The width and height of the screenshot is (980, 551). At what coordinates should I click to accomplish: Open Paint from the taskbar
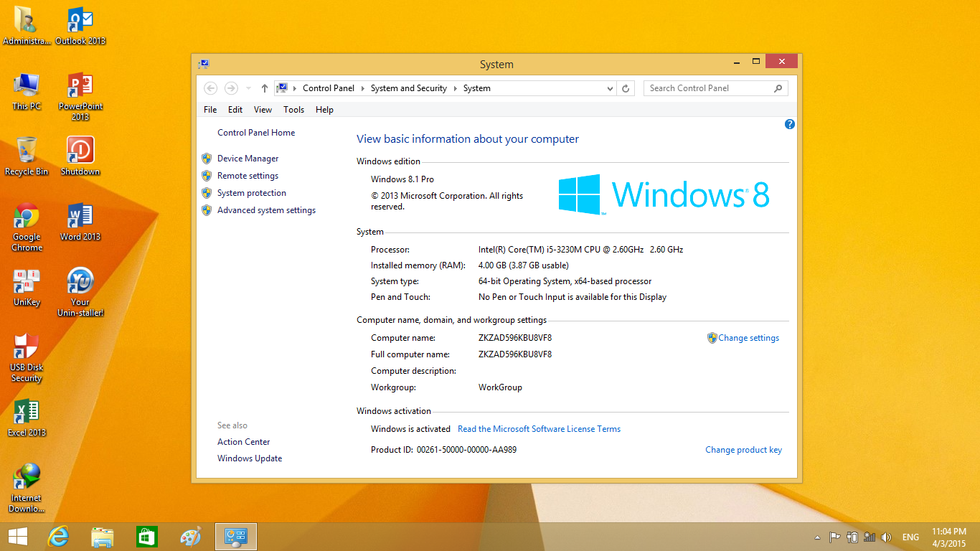[191, 537]
